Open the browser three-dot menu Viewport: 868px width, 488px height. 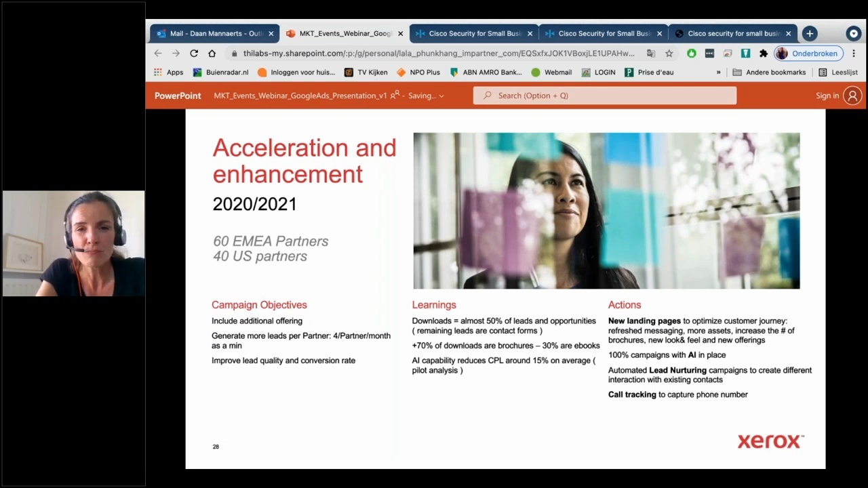coord(854,54)
